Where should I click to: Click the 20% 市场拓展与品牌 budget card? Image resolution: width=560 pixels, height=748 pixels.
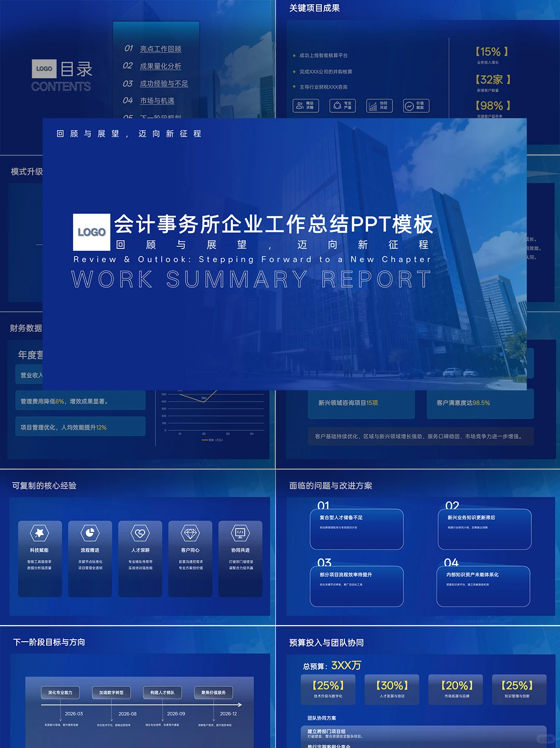456,689
